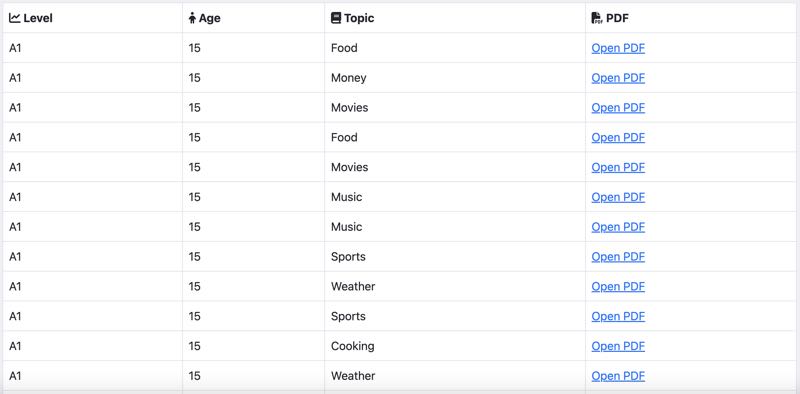Open PDF for the first Weather row
800x394 pixels.
(x=618, y=286)
